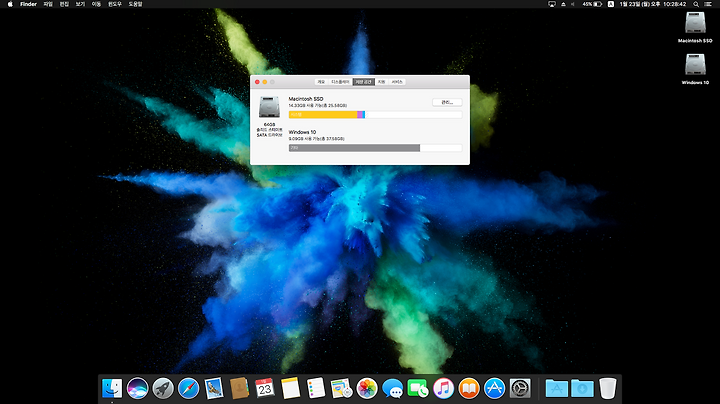Image resolution: width=720 pixels, height=404 pixels.
Task: Open Finder from the Dock
Action: (x=112, y=388)
